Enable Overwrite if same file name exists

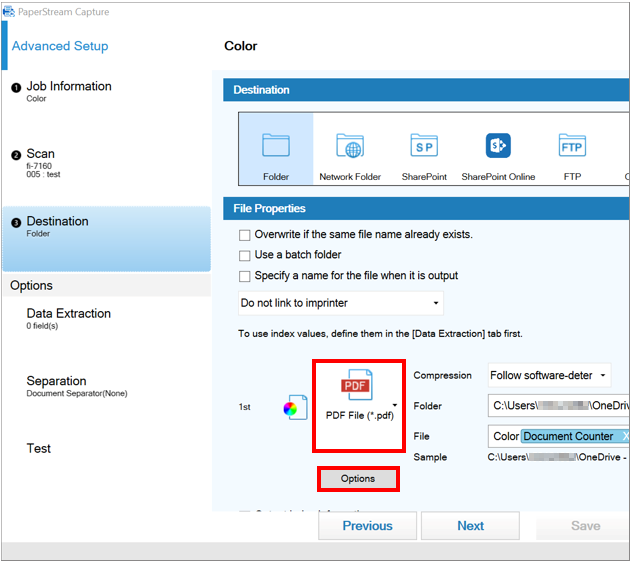coord(245,235)
